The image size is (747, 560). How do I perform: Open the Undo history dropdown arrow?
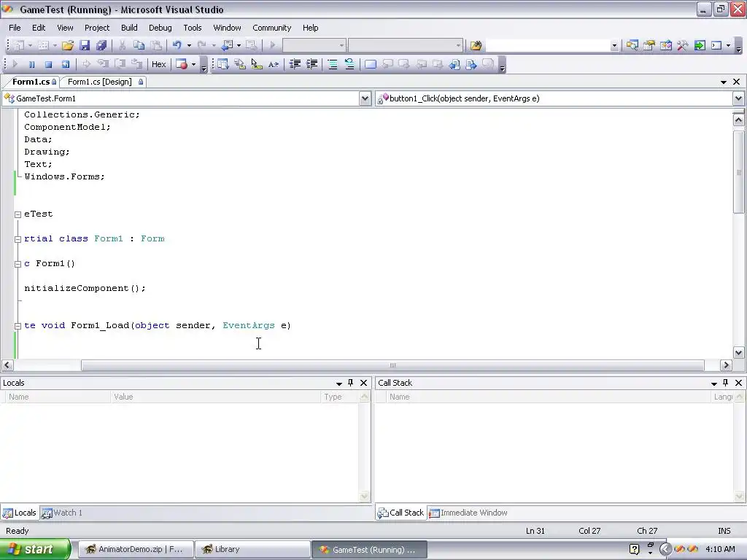coord(189,45)
